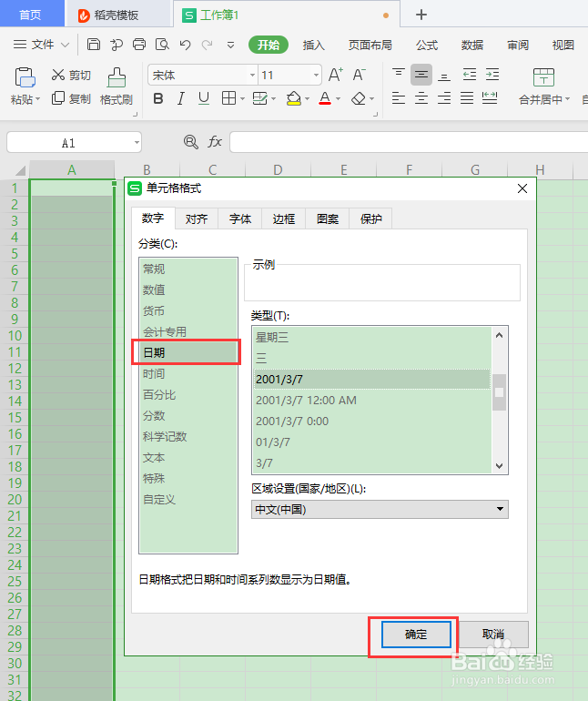This screenshot has height=701, width=588.
Task: Increase font size with A+ icon
Action: click(x=335, y=75)
